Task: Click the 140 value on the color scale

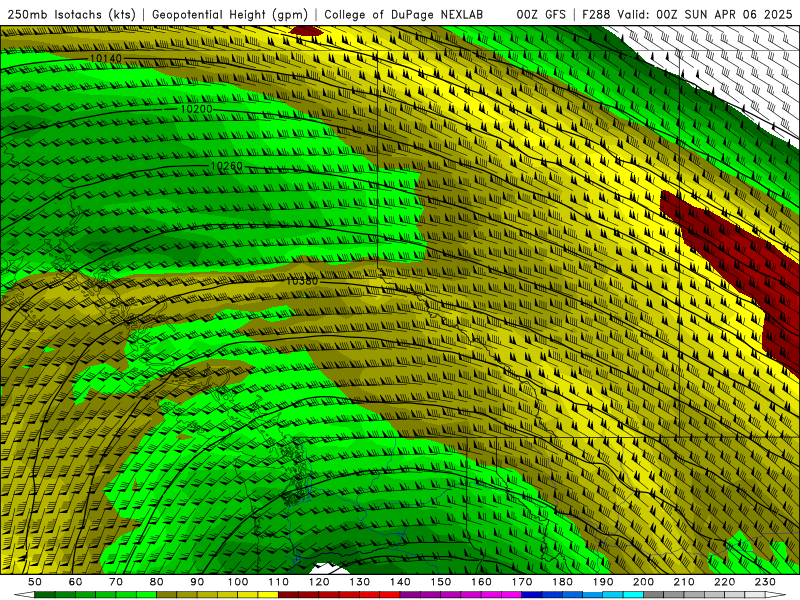Action: click(x=400, y=582)
